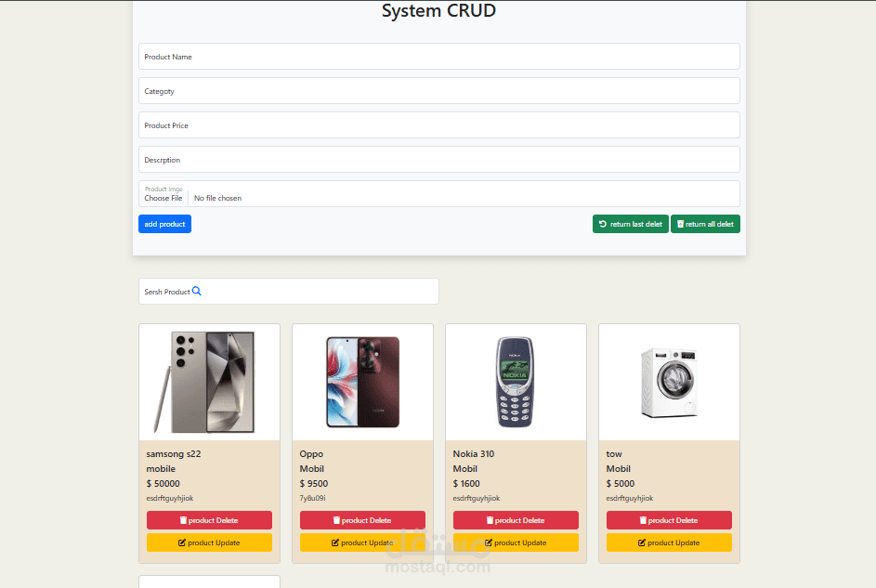Image resolution: width=876 pixels, height=588 pixels.
Task: Focus the Product Name field
Action: (439, 57)
